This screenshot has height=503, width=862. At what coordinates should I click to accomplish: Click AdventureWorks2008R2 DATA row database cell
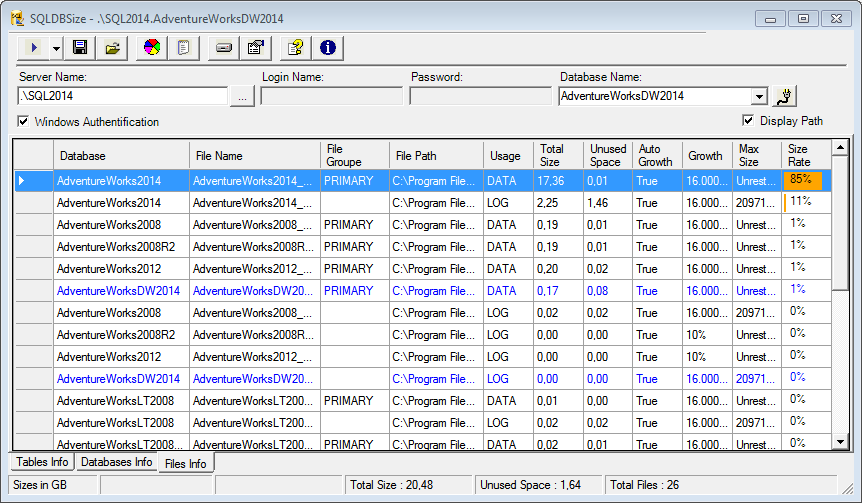[121, 246]
